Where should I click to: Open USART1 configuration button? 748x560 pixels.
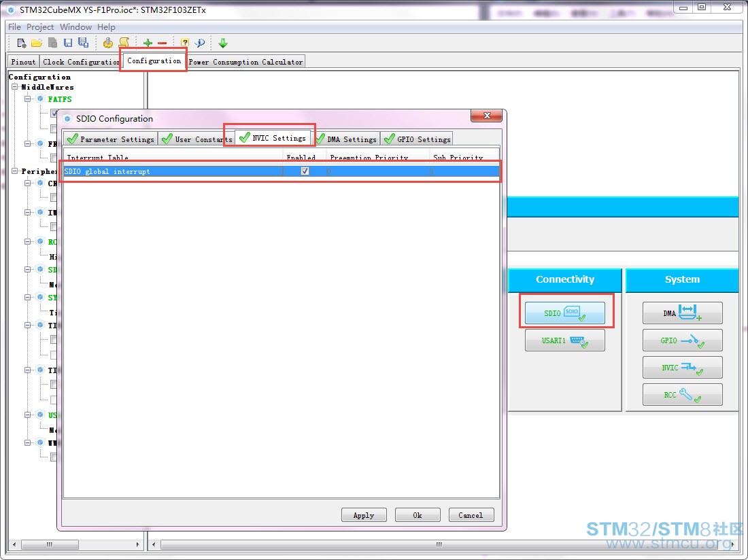(565, 340)
